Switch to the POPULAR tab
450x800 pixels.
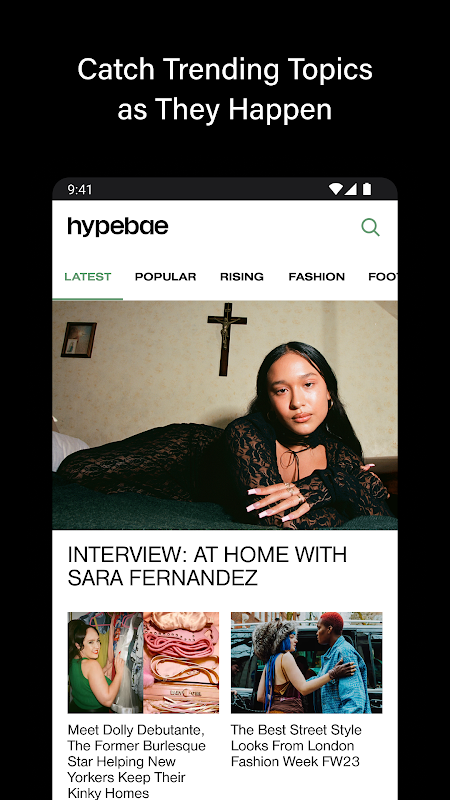point(165,277)
